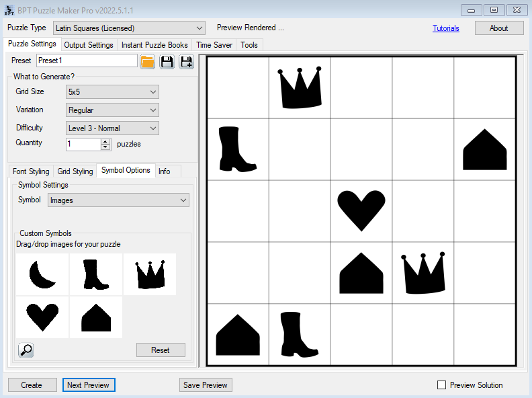Open the Tutorials link

pos(446,28)
